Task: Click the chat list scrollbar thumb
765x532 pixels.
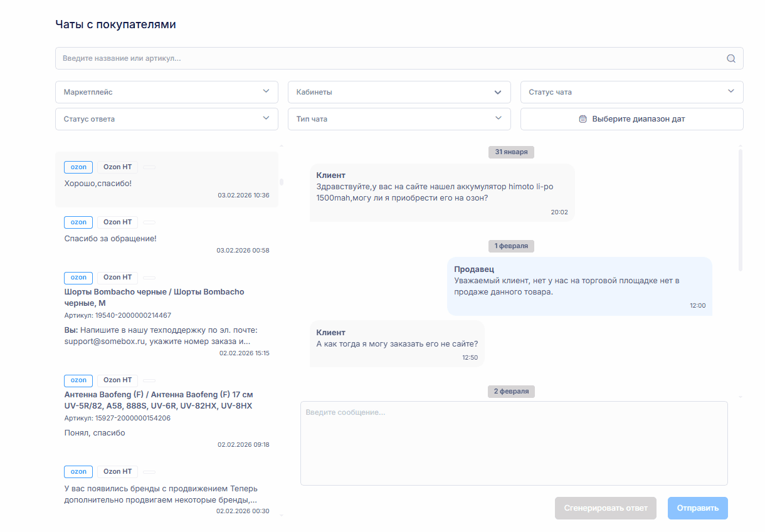Action: coord(282,182)
